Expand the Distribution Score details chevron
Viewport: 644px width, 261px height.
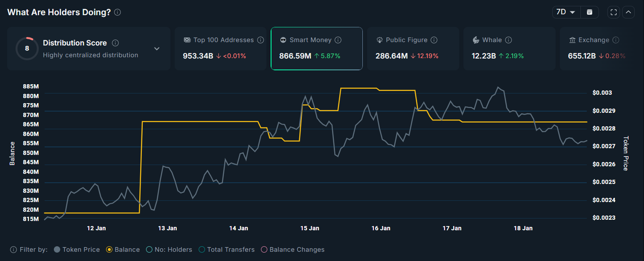click(157, 48)
